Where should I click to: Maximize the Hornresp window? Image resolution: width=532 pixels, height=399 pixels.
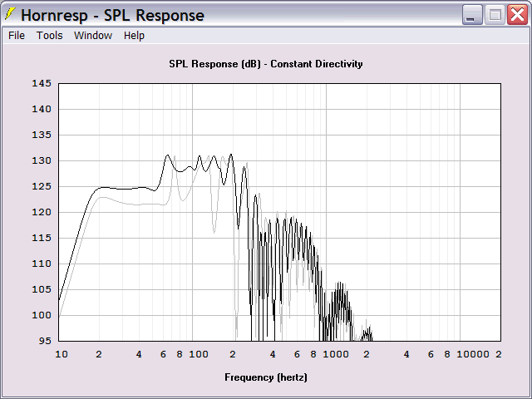[x=495, y=15]
